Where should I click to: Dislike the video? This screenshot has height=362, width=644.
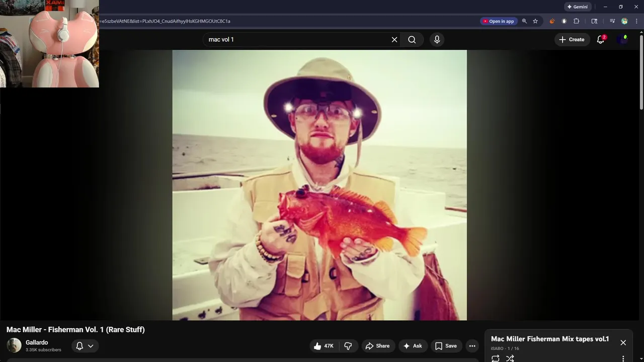pyautogui.click(x=348, y=346)
